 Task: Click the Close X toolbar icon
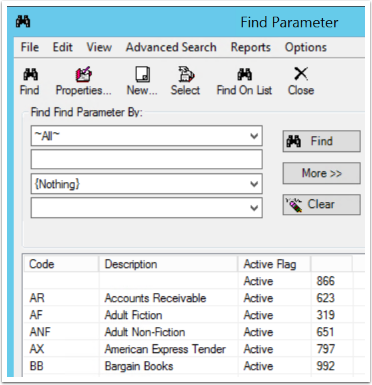click(301, 81)
